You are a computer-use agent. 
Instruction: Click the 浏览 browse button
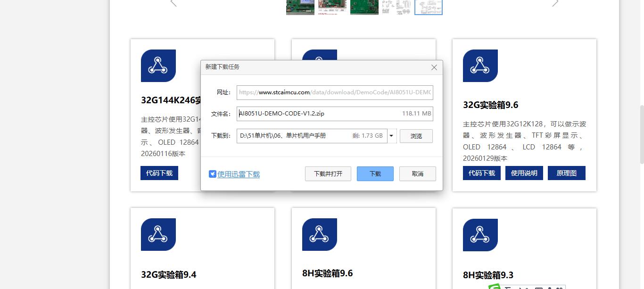416,136
